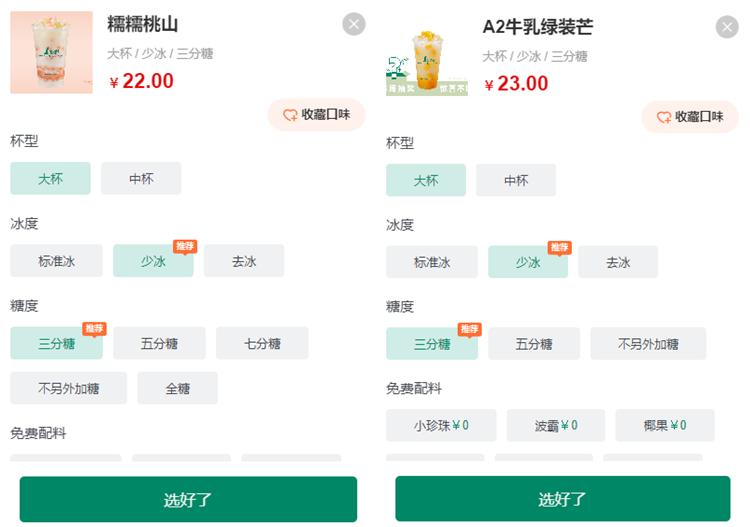Screen dimensions: 750x527
Task: Select 少冰 option for 糯糯桃山
Action: [x=153, y=261]
